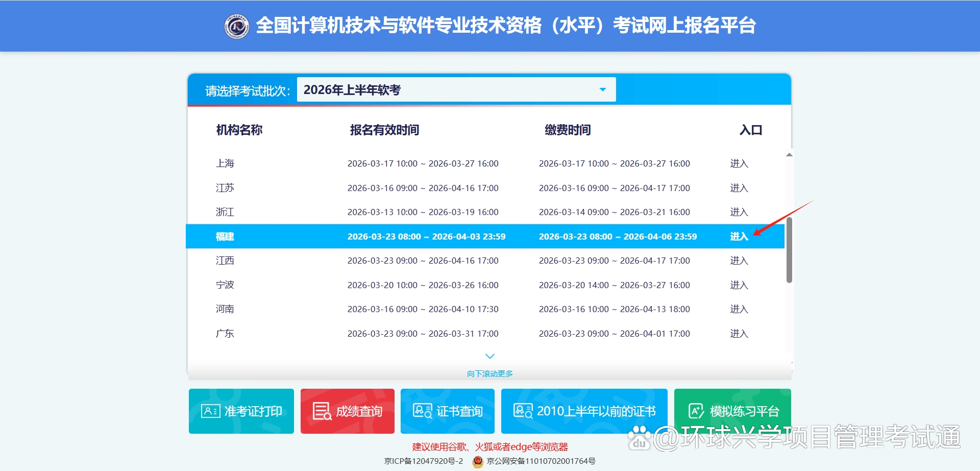Click the dropdown arrow of the exam batch selector
The width and height of the screenshot is (980, 471).
pos(602,90)
